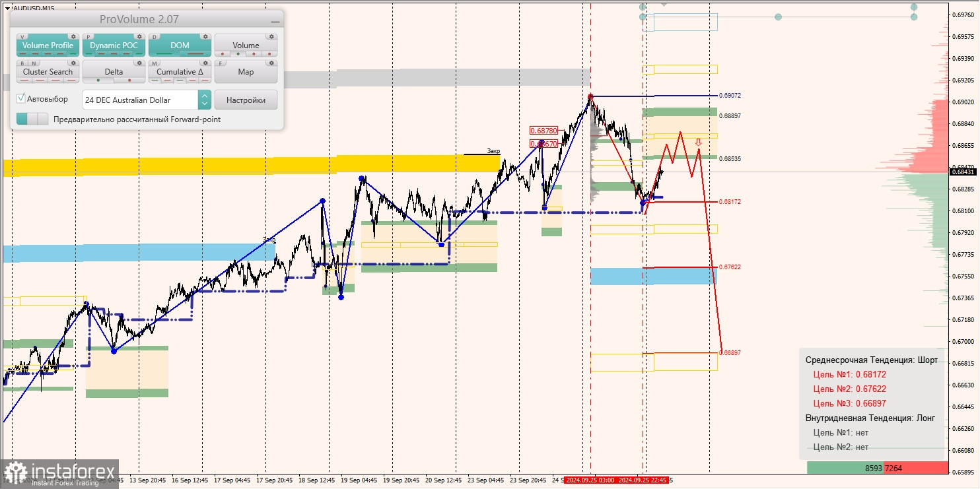980x489 pixels.
Task: Click the red down arrow marker on chart
Action: pyautogui.click(x=698, y=142)
